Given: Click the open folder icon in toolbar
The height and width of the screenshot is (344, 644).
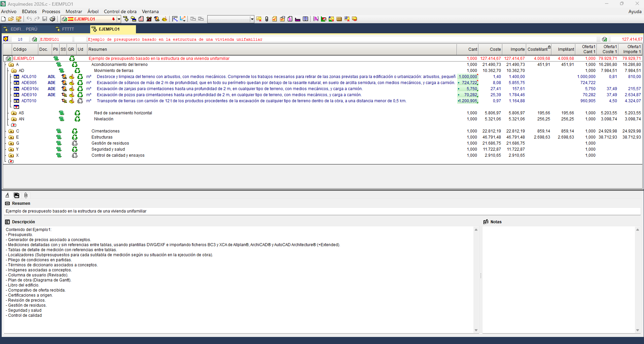Looking at the screenshot, I should [11, 19].
